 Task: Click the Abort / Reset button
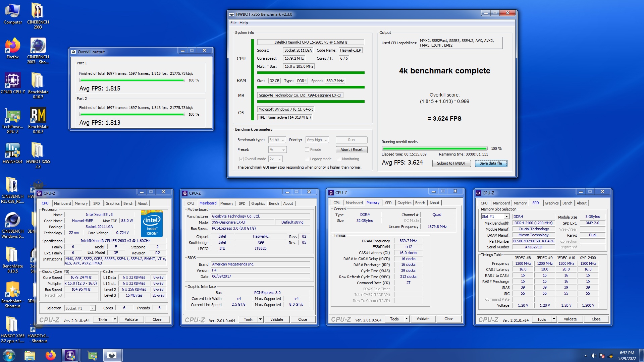click(351, 149)
